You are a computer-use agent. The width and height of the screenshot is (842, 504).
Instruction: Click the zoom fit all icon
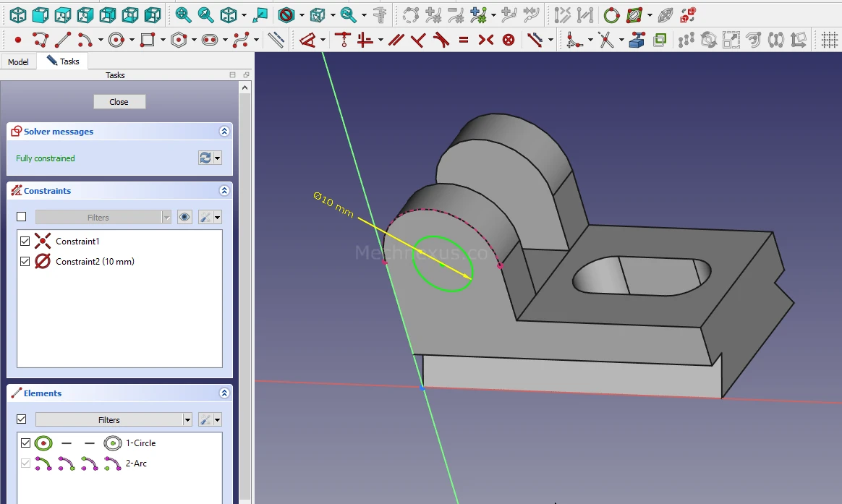[184, 14]
